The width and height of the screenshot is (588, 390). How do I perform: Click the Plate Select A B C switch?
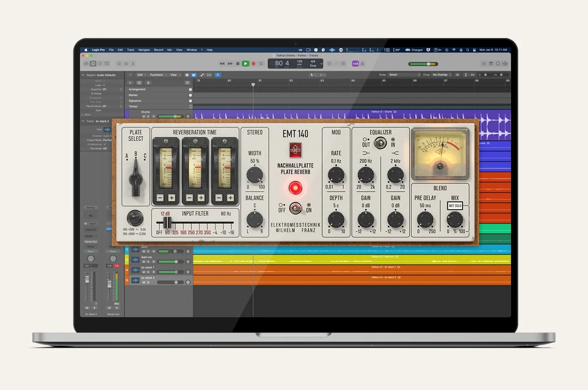(x=136, y=177)
